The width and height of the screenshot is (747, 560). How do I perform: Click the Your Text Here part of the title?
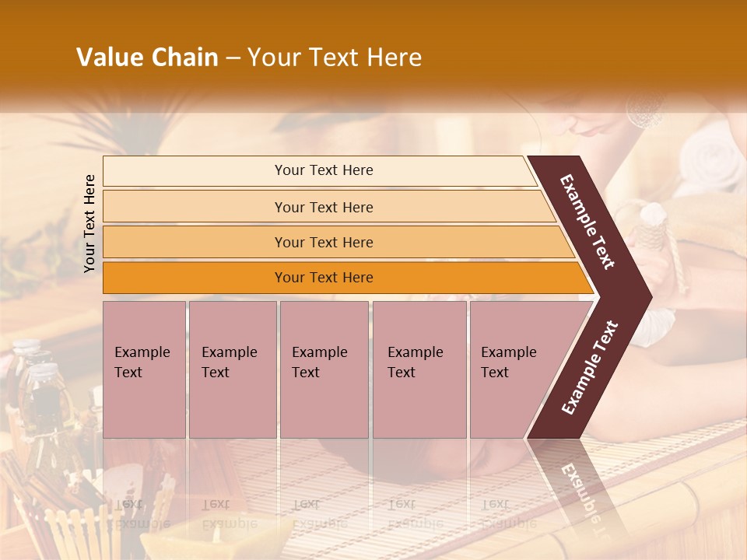click(x=335, y=57)
